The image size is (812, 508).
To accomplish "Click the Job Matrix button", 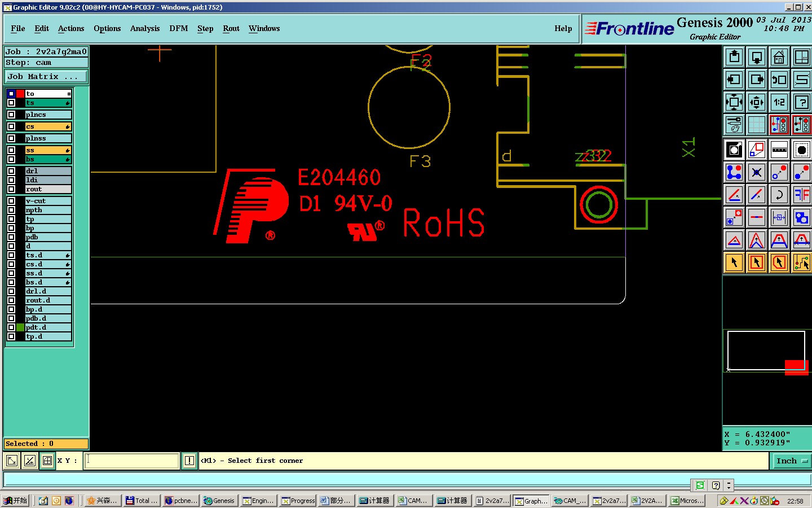I will click(46, 77).
